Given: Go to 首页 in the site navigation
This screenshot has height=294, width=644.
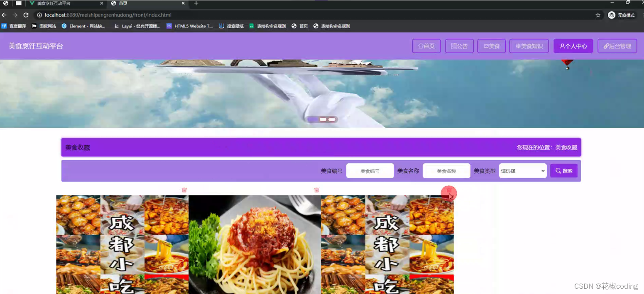Looking at the screenshot, I should click(426, 46).
